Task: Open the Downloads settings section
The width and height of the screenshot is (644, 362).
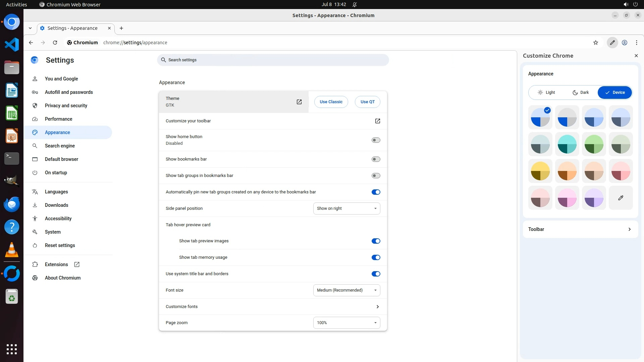Action: [x=56, y=205]
